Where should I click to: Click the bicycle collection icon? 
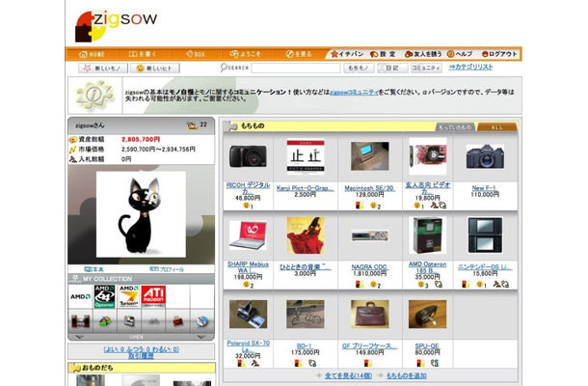(153, 321)
